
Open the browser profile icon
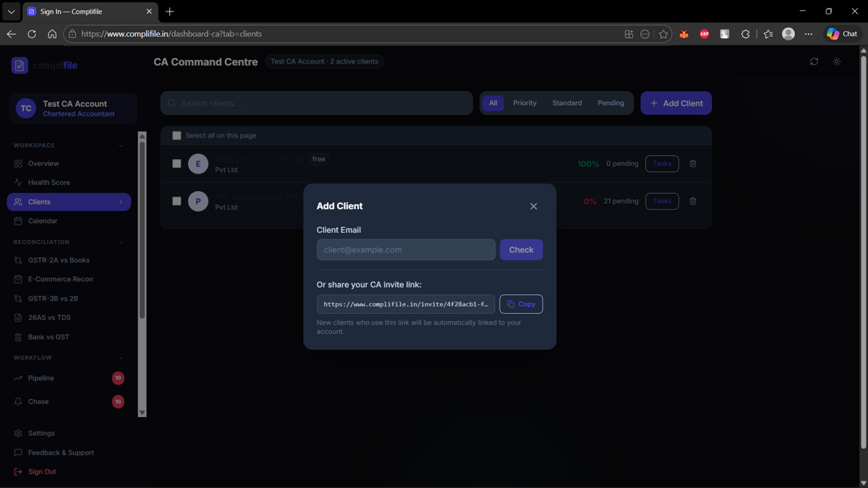[x=788, y=34]
